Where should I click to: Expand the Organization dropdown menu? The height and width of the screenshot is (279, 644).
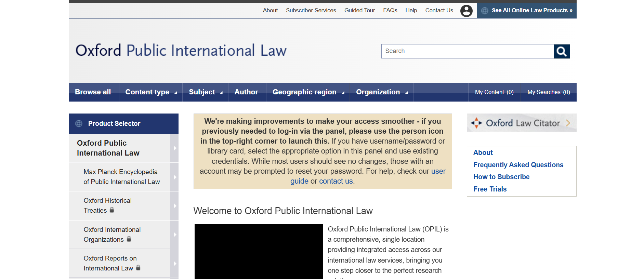click(x=381, y=92)
